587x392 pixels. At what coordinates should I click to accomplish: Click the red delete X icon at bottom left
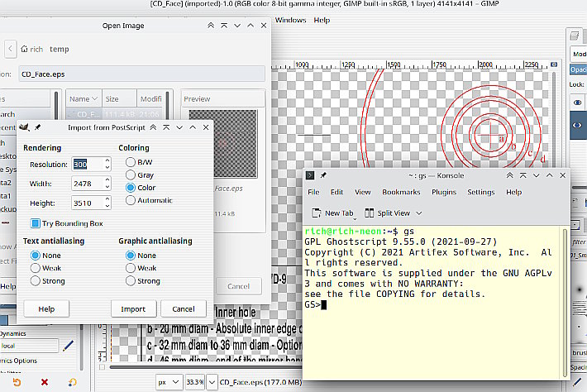(x=44, y=382)
